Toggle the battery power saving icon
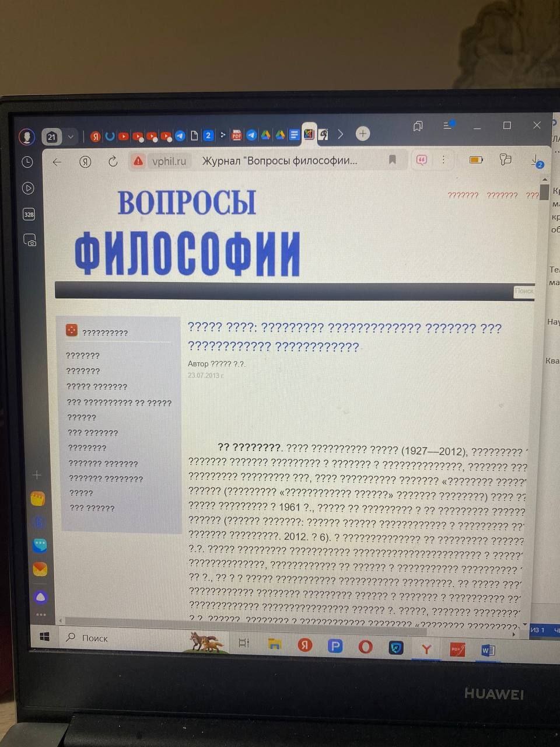Image resolution: width=560 pixels, height=747 pixels. (x=476, y=159)
